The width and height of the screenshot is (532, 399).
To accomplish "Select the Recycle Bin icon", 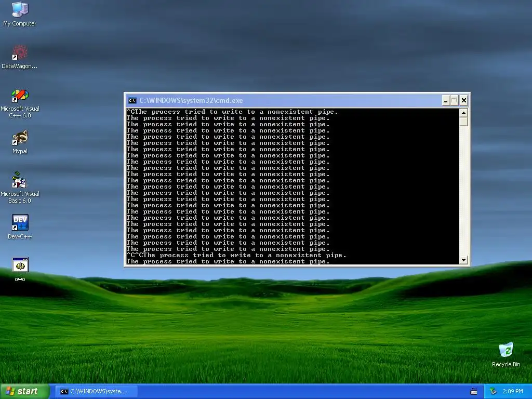I will (506, 354).
